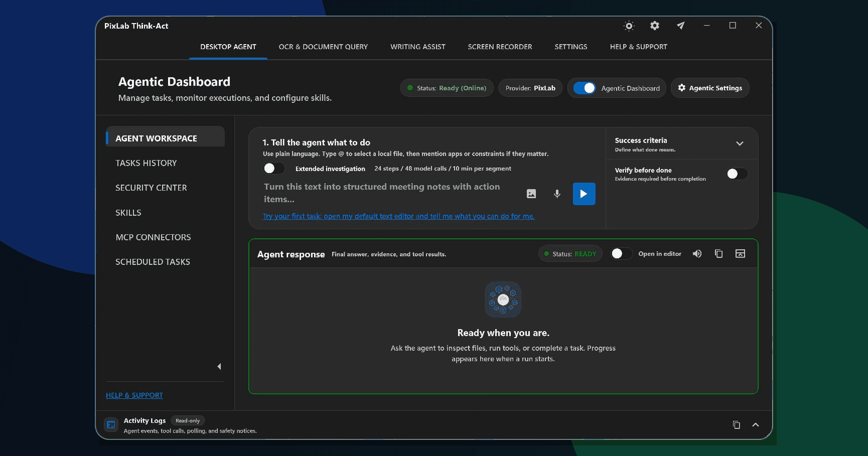Viewport: 868px width, 456px height.
Task: Click the Status: READY badge in Agent response
Action: click(570, 254)
